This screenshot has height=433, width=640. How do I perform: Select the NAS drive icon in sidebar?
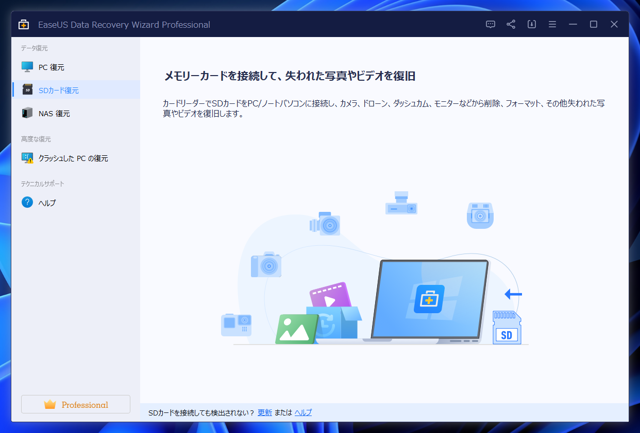pyautogui.click(x=27, y=113)
